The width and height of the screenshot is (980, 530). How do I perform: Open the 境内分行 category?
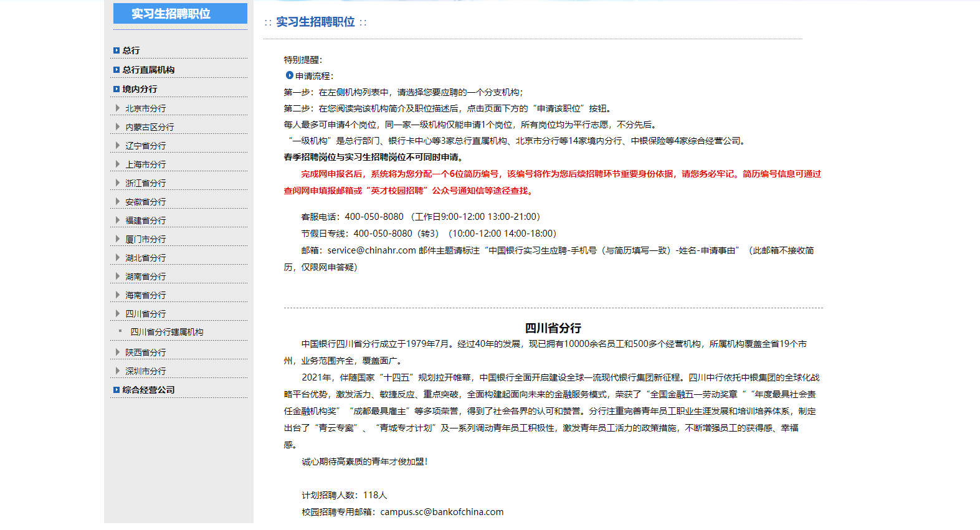(x=140, y=89)
